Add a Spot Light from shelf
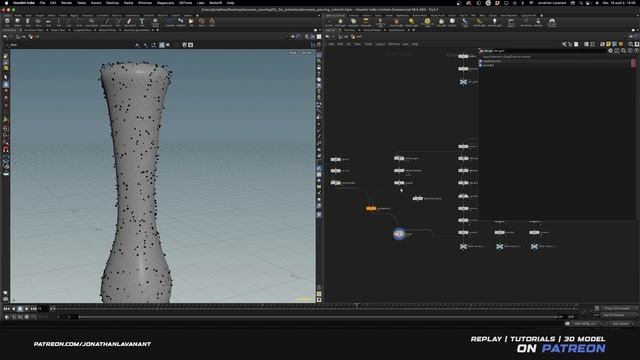640x360 pixels. (x=353, y=22)
